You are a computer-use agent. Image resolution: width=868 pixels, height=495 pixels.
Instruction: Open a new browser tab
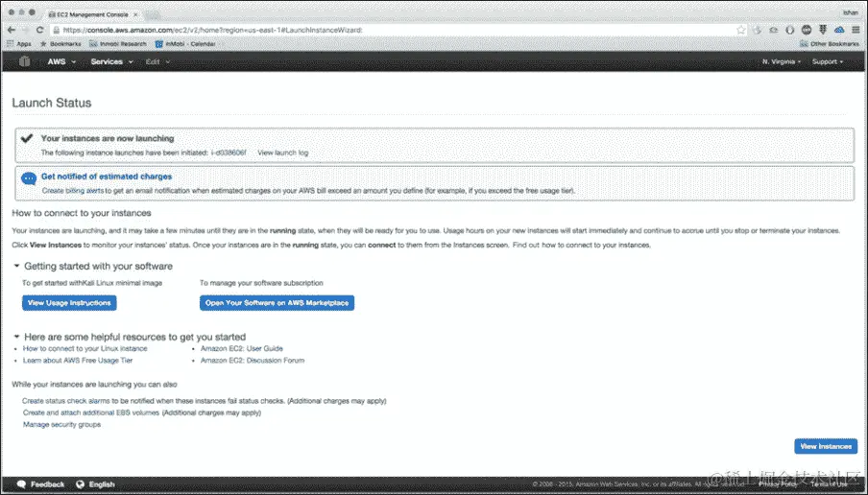(x=154, y=15)
